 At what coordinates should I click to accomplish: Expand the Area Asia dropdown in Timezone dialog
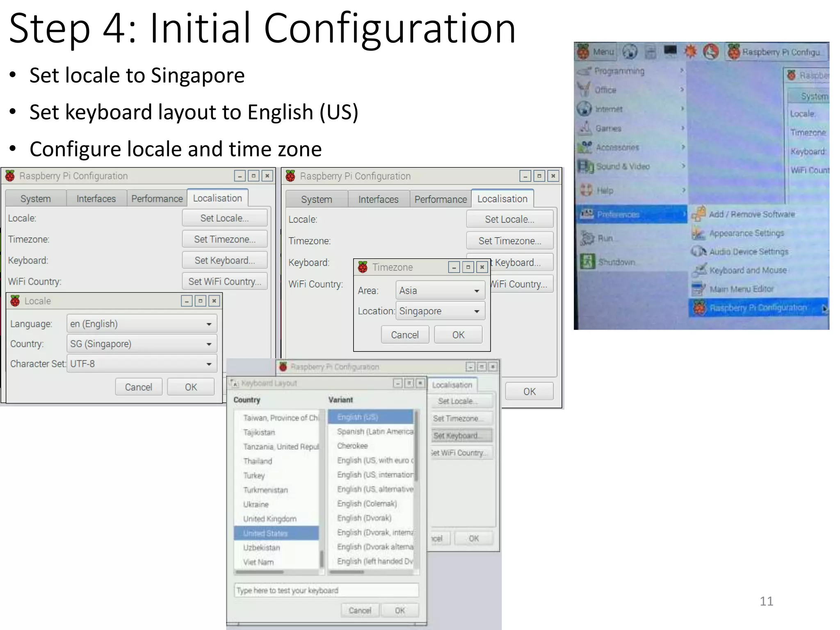pos(441,290)
